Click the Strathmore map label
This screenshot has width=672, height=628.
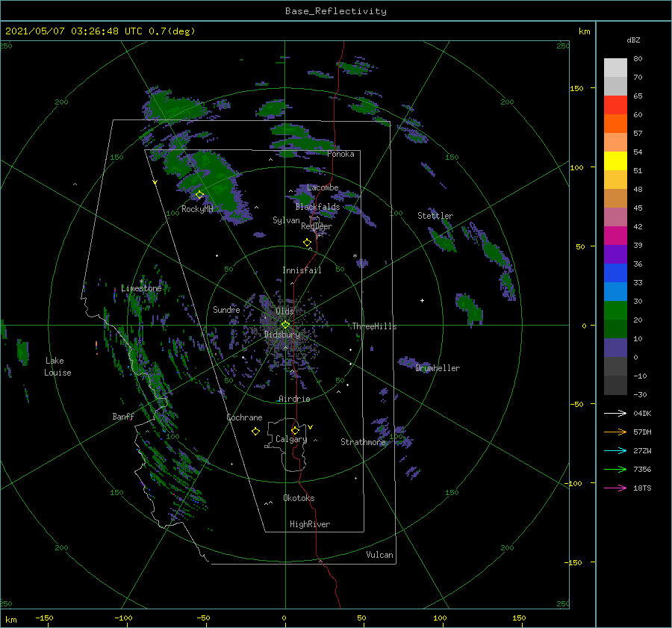coord(363,442)
